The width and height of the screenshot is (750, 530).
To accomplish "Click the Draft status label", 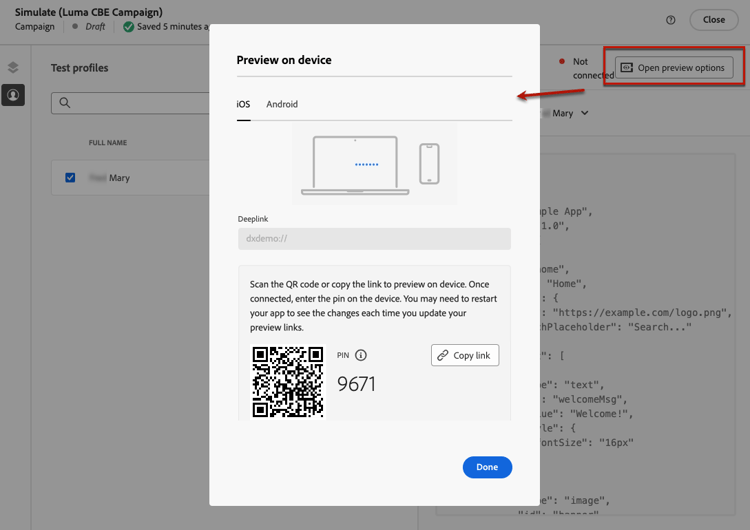I will tap(95, 27).
